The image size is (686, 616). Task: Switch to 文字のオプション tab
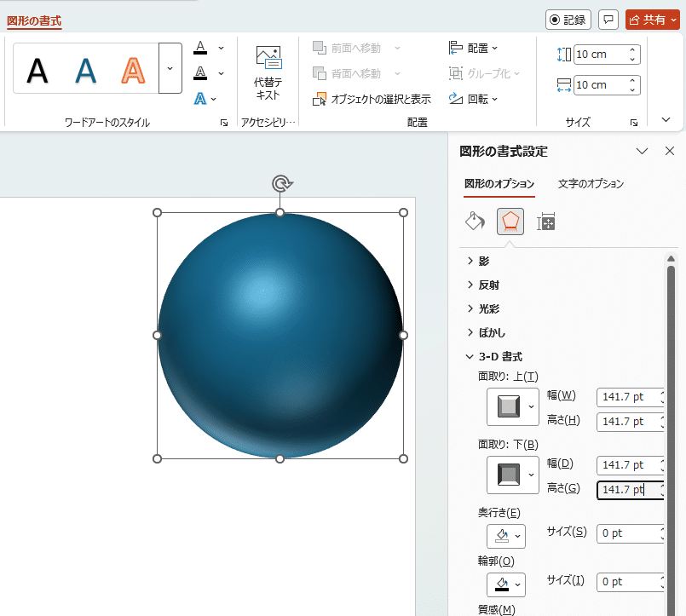[x=591, y=183]
